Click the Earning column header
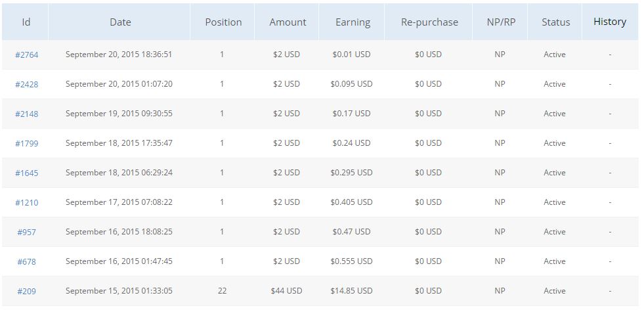 pos(353,22)
